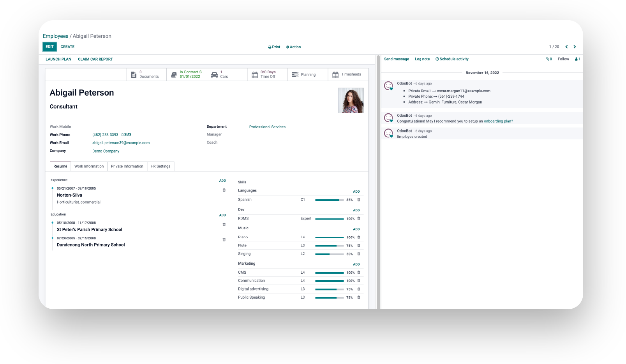The image size is (626, 364).
Task: Open the HR Settings tab
Action: [160, 166]
